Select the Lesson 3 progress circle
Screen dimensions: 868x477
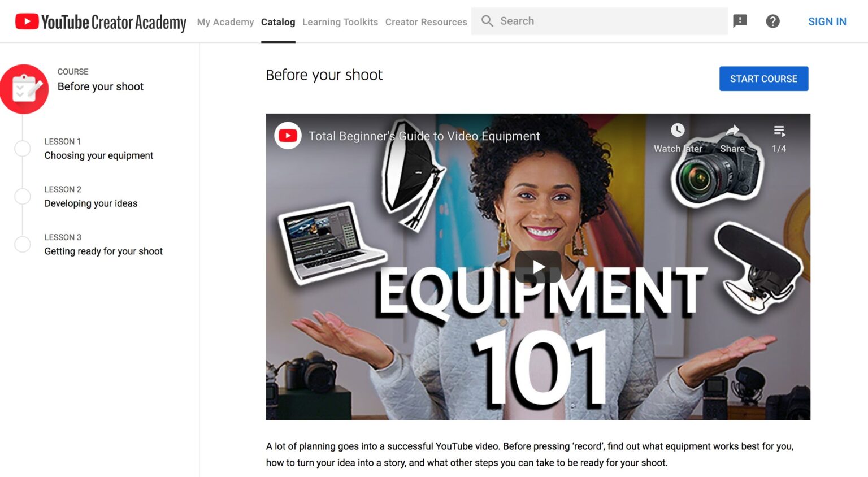pos(23,244)
